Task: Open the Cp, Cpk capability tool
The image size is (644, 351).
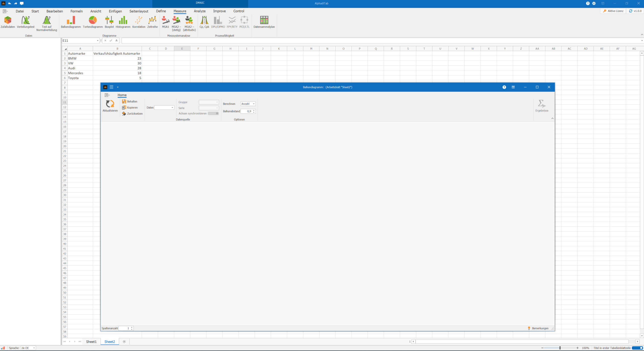Action: point(204,22)
